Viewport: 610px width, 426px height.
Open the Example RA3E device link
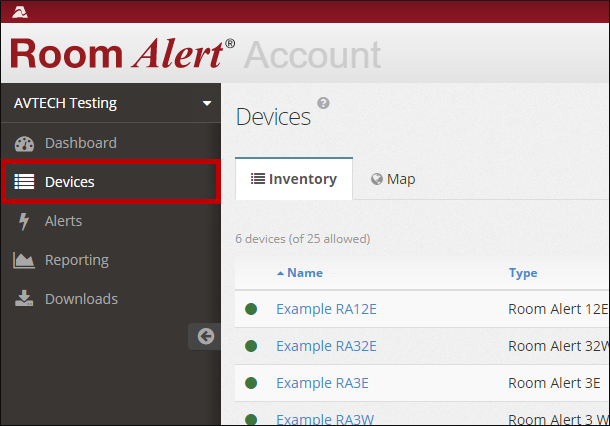coord(322,383)
